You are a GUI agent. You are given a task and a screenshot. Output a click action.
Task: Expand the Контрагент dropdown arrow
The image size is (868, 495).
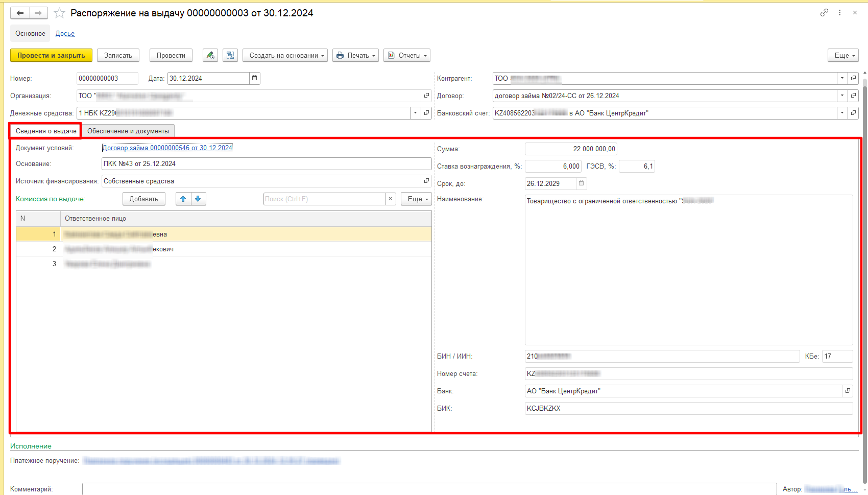tap(842, 78)
